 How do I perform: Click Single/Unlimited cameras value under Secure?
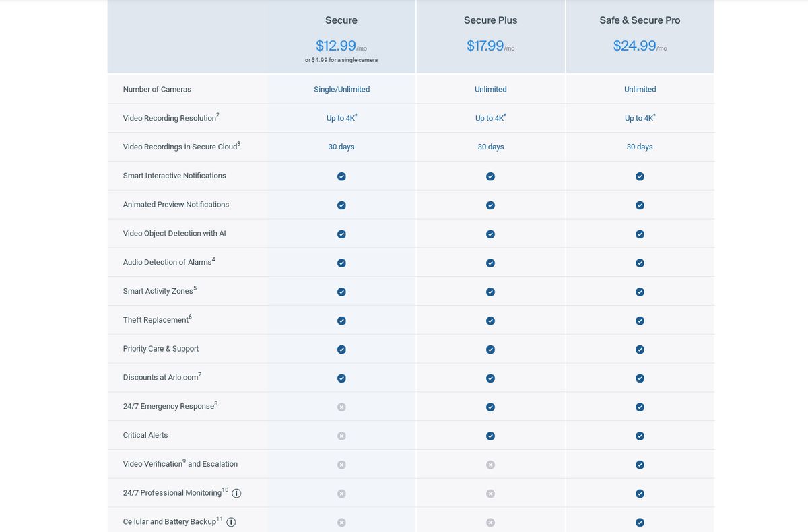341,90
